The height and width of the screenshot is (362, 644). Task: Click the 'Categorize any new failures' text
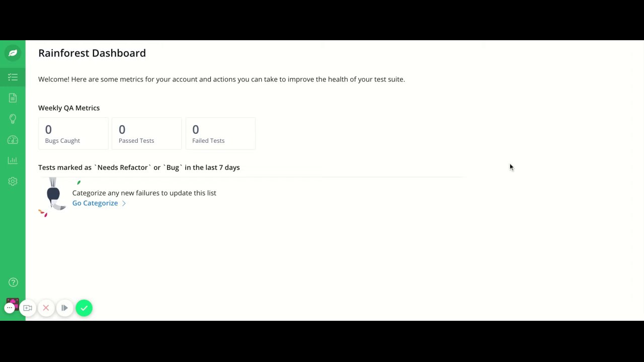click(144, 193)
